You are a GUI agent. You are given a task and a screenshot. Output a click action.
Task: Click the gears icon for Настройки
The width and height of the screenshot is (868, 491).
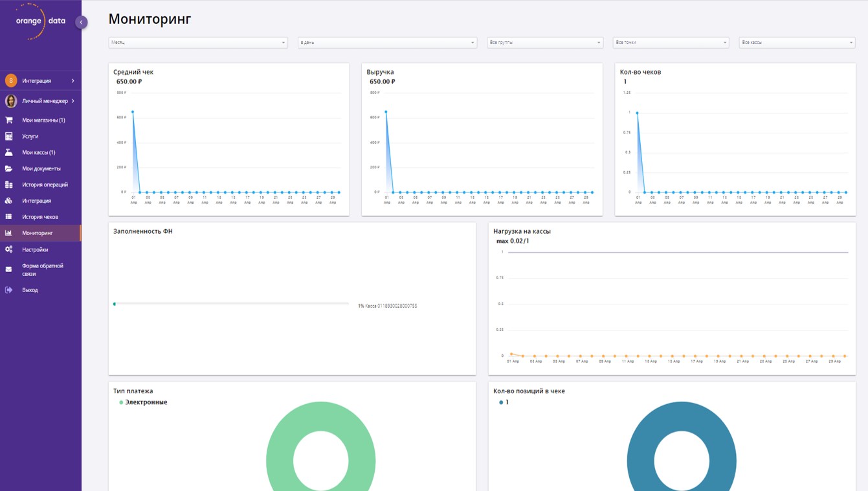tap(9, 249)
